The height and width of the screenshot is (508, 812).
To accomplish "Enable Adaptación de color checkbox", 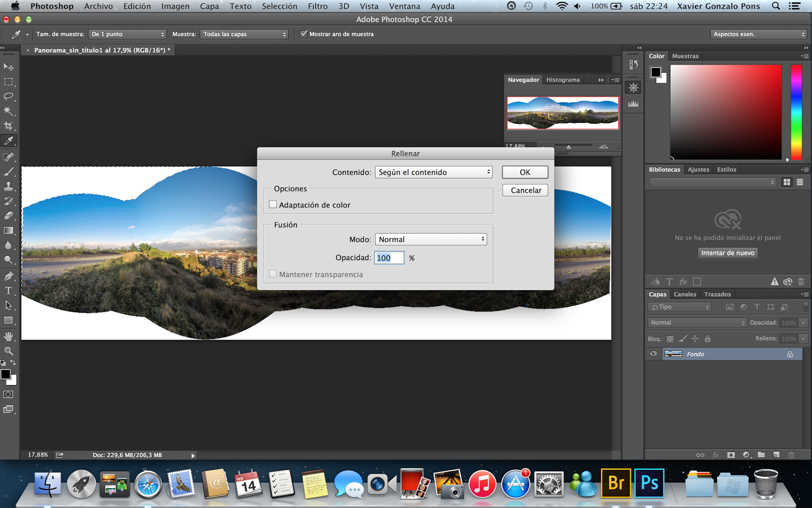I will (273, 205).
